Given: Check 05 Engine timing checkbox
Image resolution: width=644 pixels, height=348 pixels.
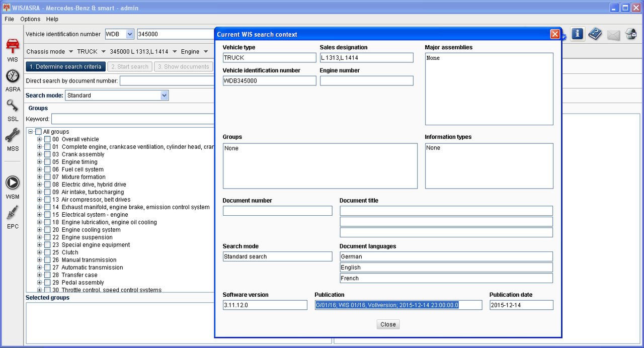Looking at the screenshot, I should point(47,162).
